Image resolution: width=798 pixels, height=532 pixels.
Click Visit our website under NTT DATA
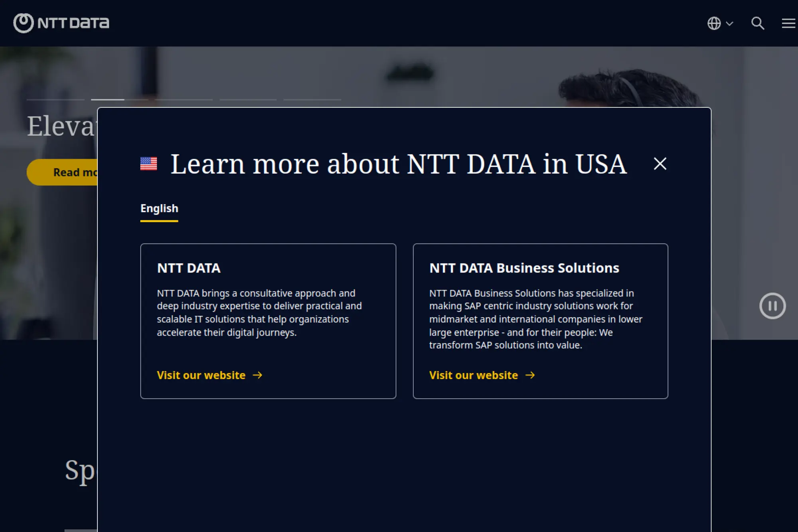[x=201, y=375]
